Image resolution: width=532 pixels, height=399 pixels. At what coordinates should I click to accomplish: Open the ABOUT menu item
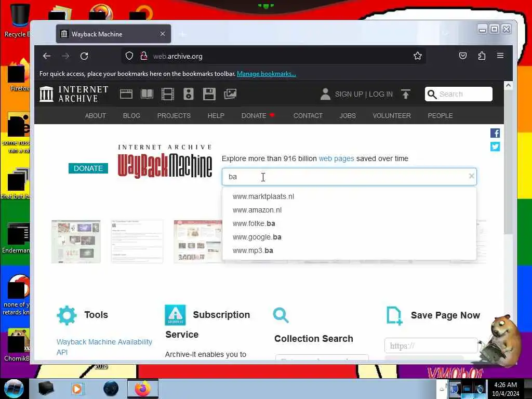point(96,116)
